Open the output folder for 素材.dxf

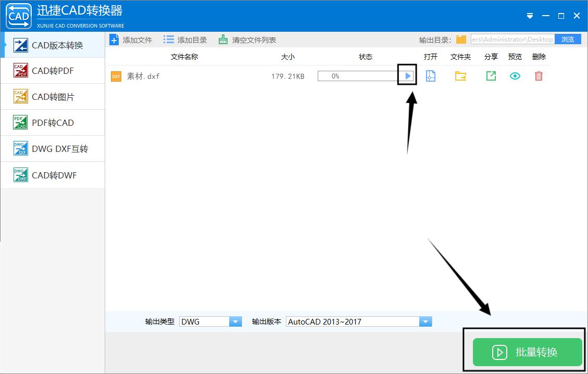pyautogui.click(x=460, y=76)
